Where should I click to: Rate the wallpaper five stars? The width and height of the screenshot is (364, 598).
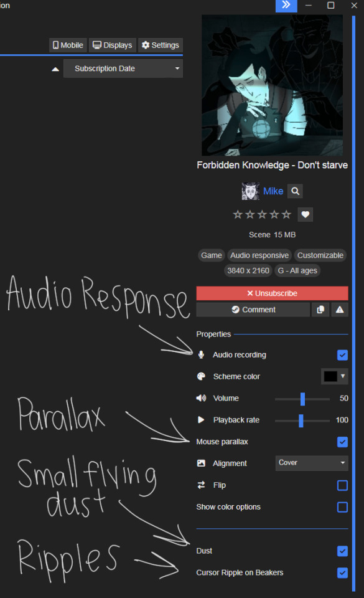[286, 214]
